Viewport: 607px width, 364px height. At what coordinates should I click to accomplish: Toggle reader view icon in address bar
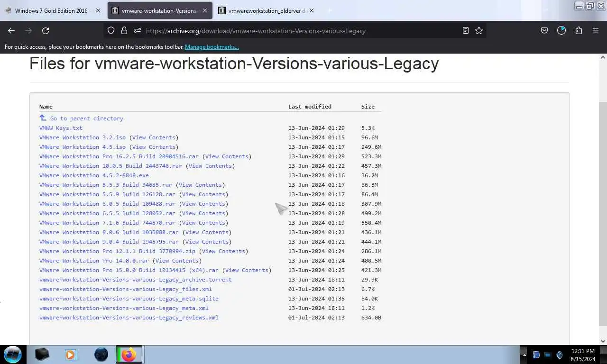point(466,31)
